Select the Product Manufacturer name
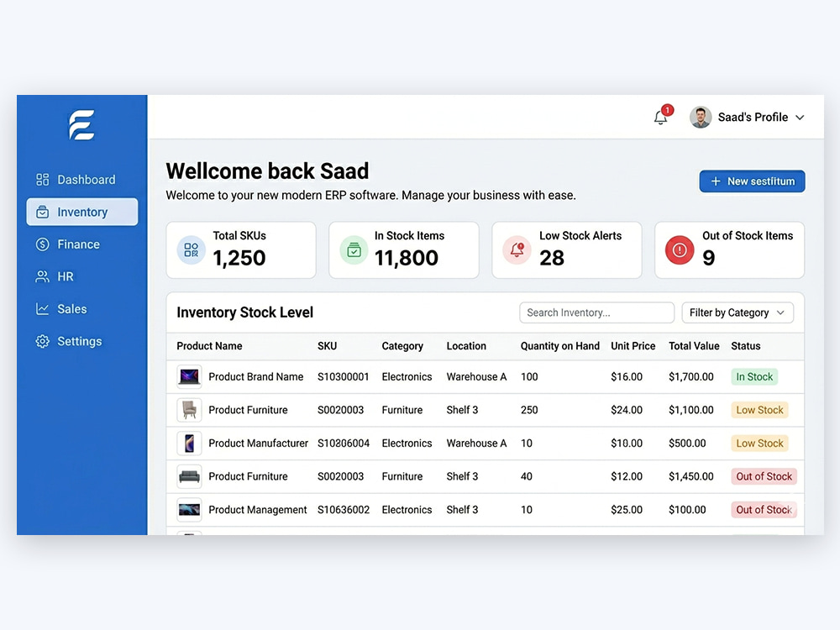This screenshot has height=630, width=840. point(258,443)
